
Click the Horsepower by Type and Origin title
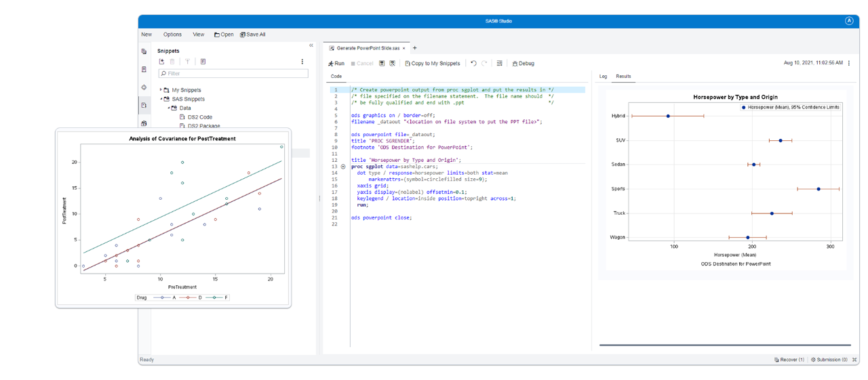pyautogui.click(x=735, y=98)
